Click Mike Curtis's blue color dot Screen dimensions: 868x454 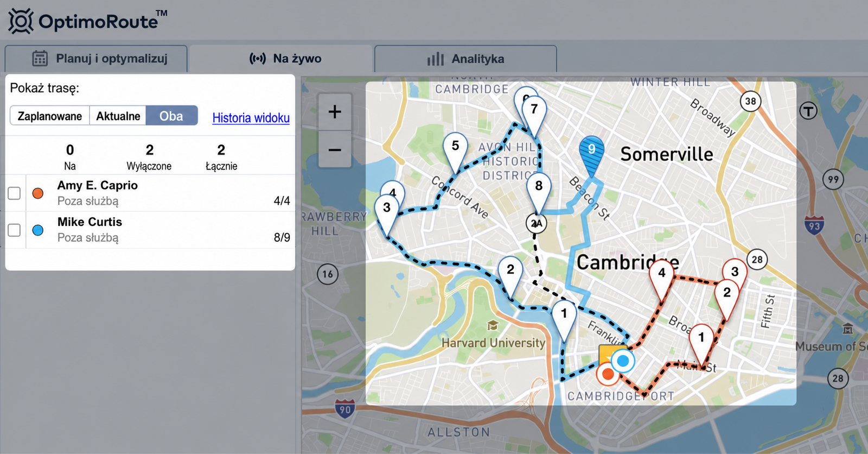(x=38, y=230)
